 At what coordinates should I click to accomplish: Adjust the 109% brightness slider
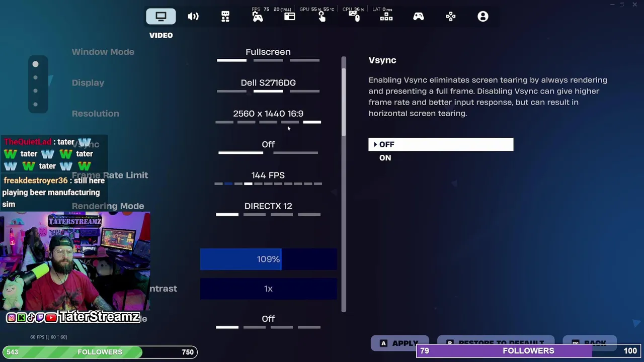tap(268, 259)
